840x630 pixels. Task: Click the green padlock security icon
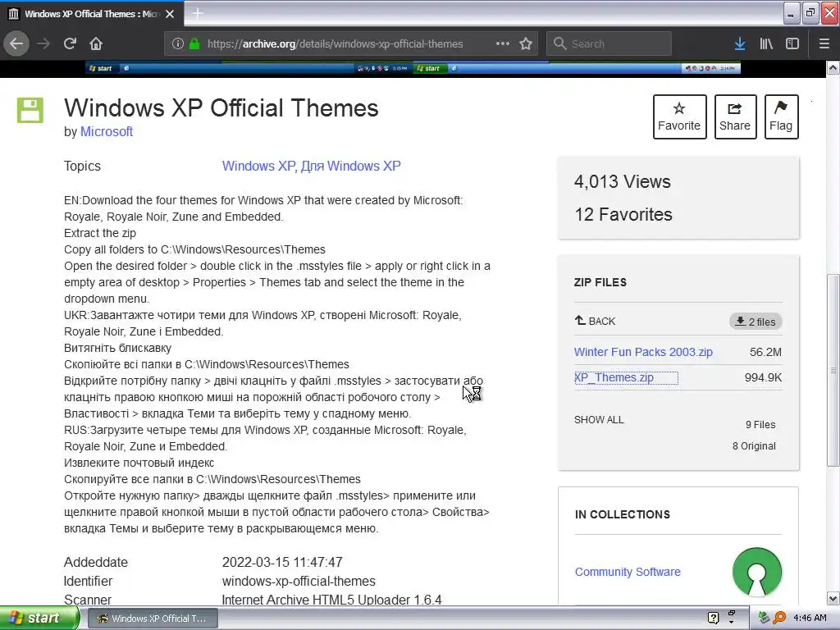(194, 43)
